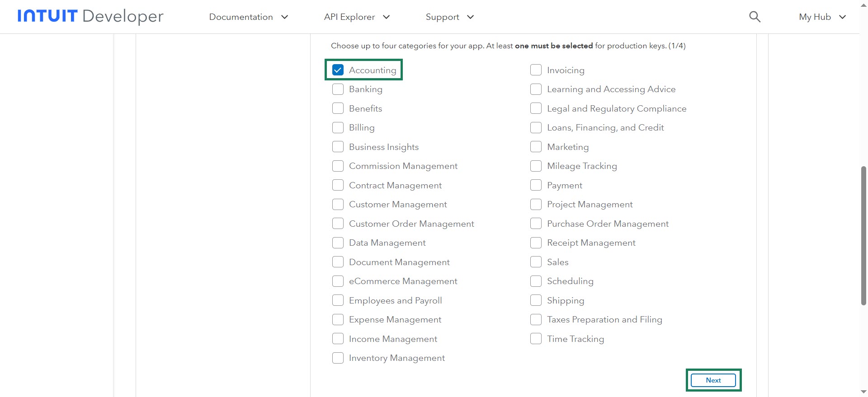The width and height of the screenshot is (868, 397).
Task: Click the search magnifier icon
Action: (755, 17)
